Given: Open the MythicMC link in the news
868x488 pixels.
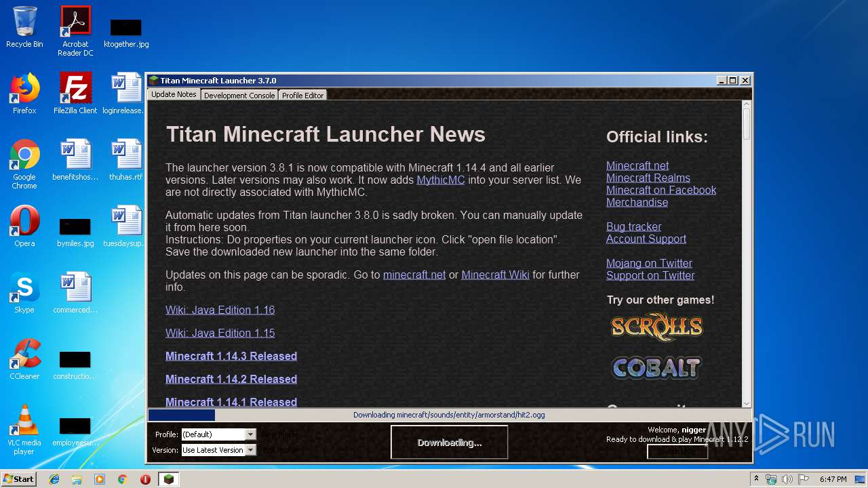Looking at the screenshot, I should point(441,180).
